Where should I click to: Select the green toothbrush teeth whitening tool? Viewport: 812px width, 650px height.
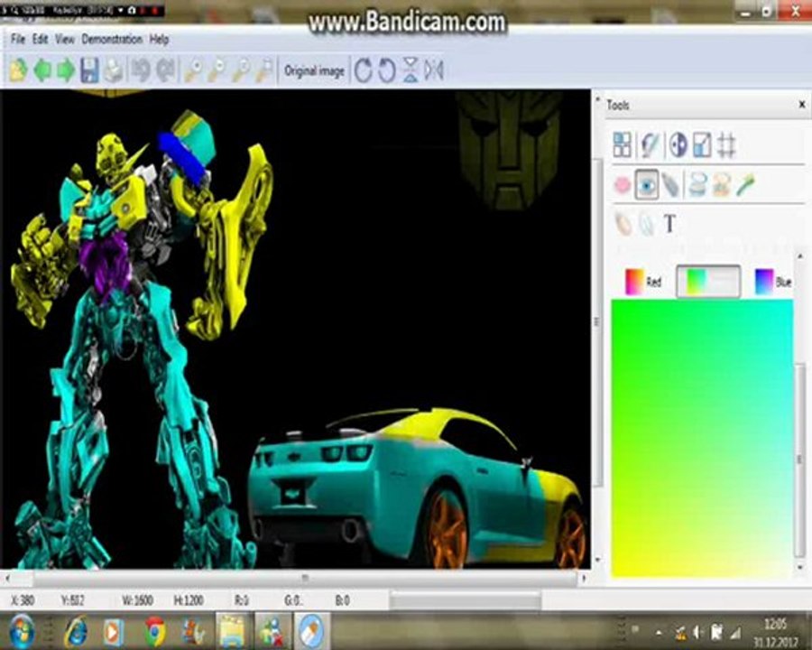(746, 184)
